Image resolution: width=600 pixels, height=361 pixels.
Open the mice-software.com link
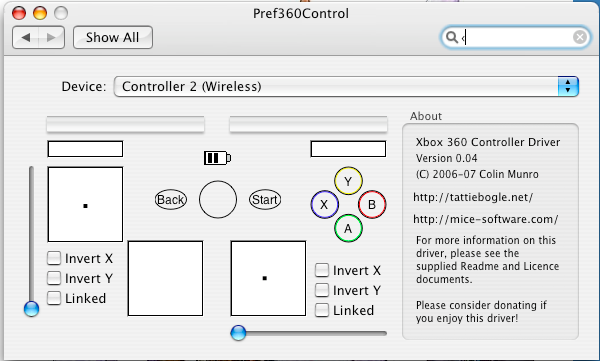tap(486, 219)
